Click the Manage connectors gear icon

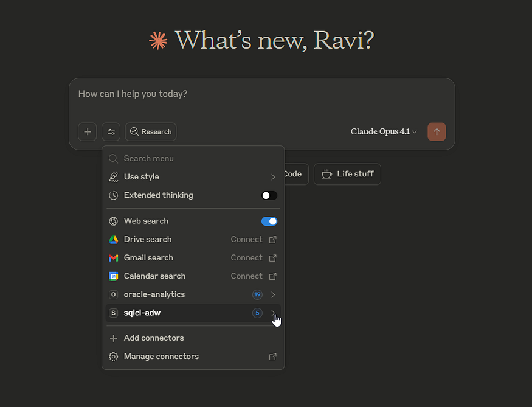pyautogui.click(x=113, y=357)
